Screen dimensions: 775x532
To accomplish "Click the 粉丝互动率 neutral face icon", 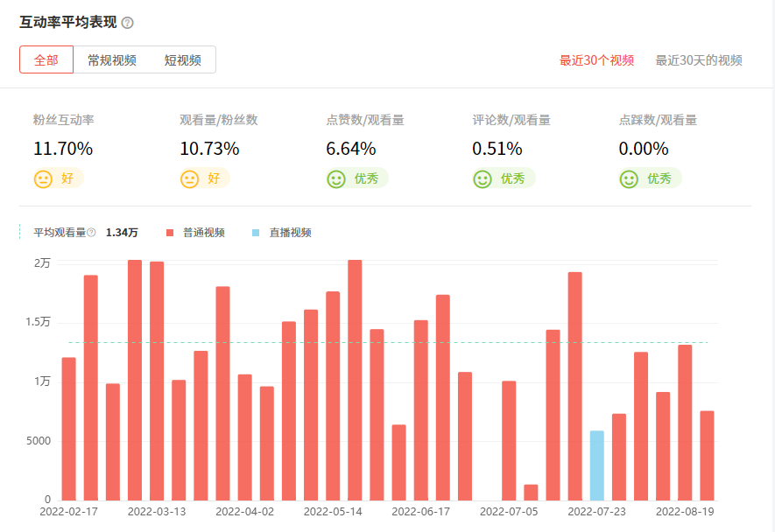I will click(x=43, y=178).
